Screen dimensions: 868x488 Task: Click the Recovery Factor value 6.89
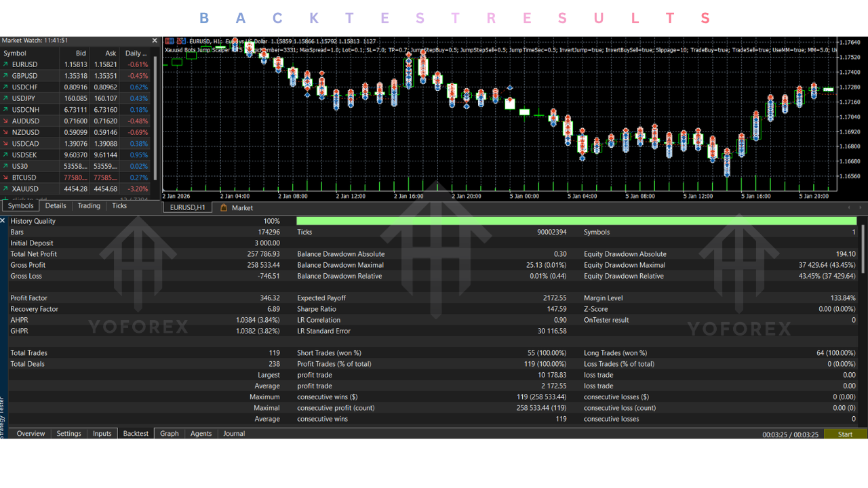point(273,309)
